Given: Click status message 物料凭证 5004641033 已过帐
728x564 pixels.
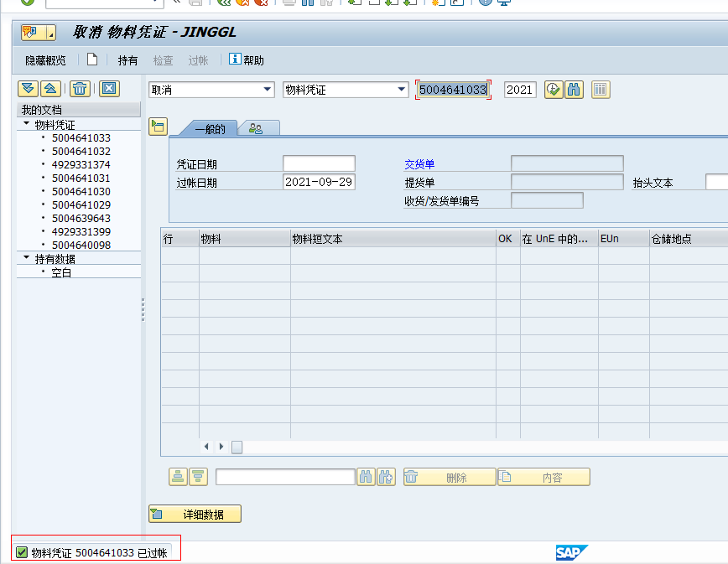Looking at the screenshot, I should 99,553.
